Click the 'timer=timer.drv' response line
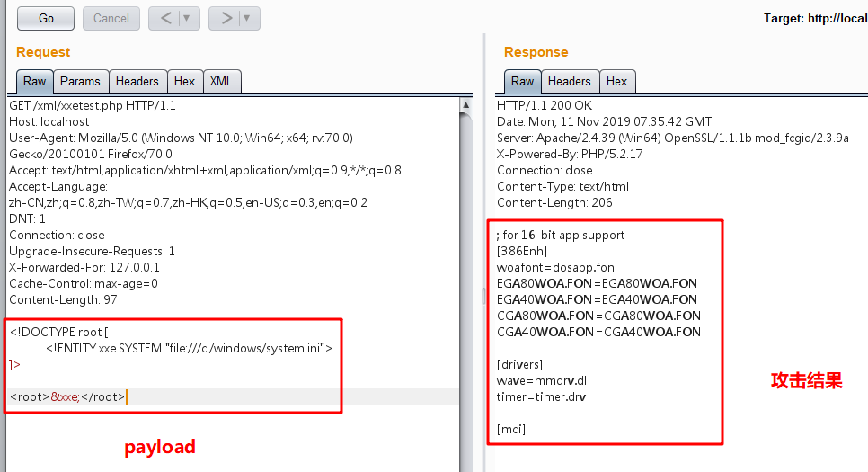868x472 pixels. [542, 396]
